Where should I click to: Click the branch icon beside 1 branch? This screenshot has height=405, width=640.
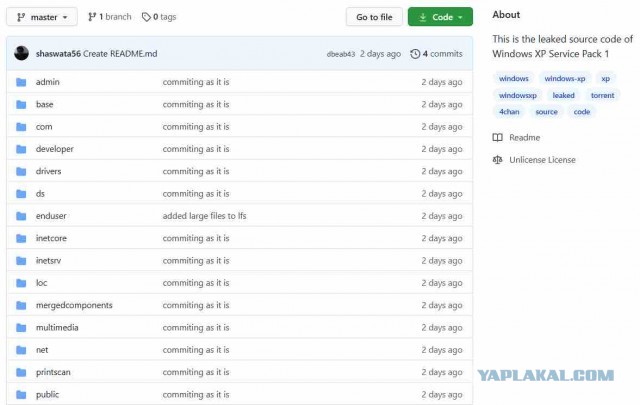(x=92, y=17)
